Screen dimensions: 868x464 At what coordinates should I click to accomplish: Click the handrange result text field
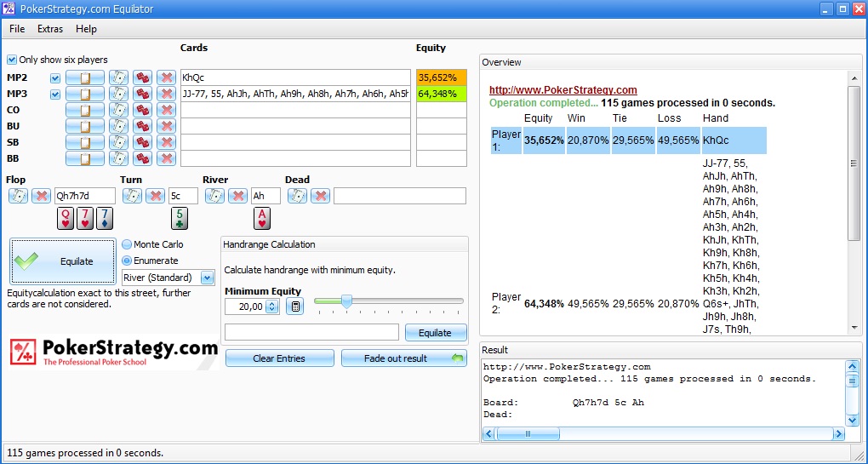point(311,332)
